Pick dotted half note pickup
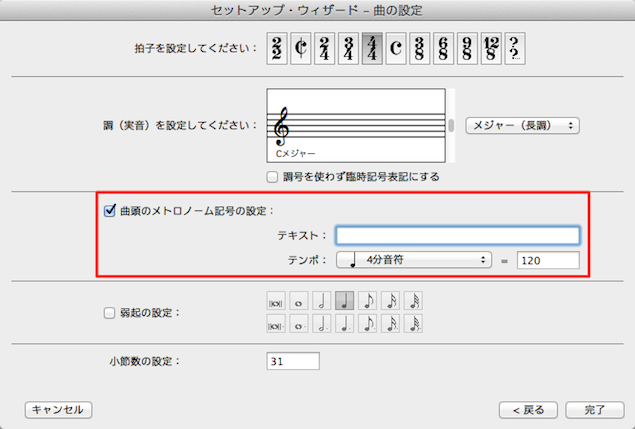Image resolution: width=635 pixels, height=429 pixels. point(322,324)
